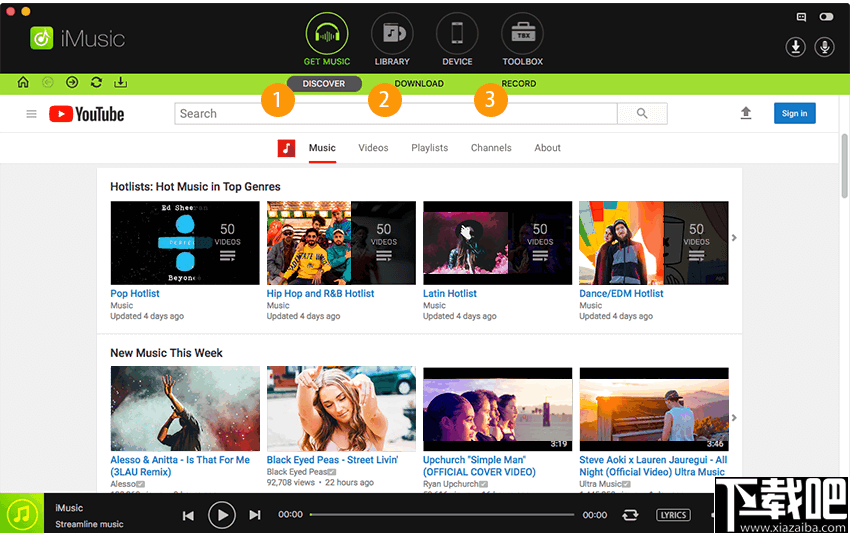This screenshot has height=533, width=850.
Task: Click the Ryan Upchurch channel name
Action: tap(450, 484)
